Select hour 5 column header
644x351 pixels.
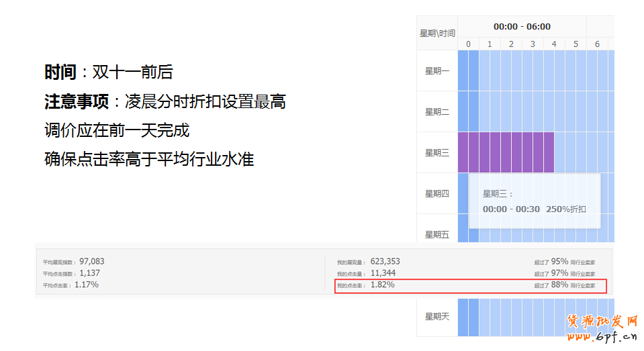(576, 44)
